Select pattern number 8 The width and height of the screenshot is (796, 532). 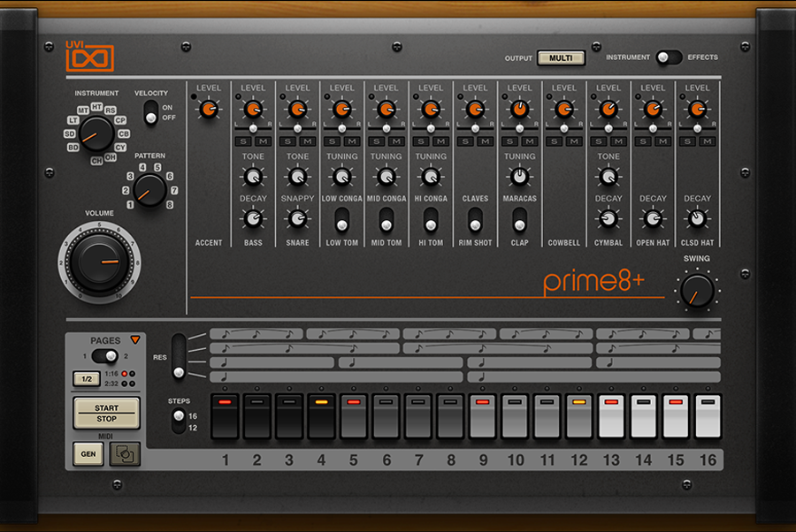(x=170, y=205)
